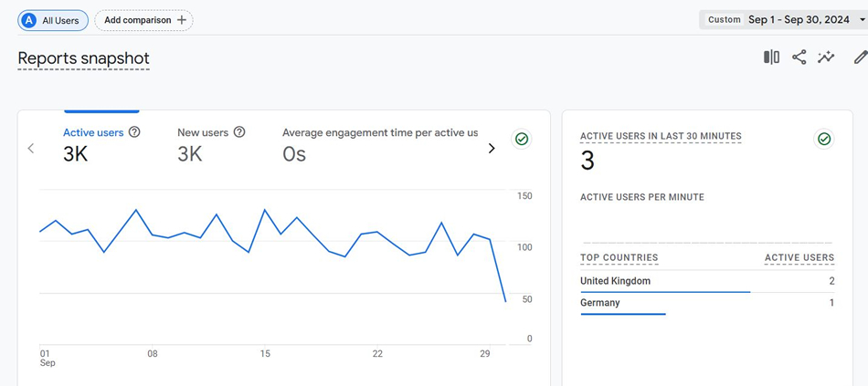Click the Sep 1 - Sep 30, 2024 range
Viewport: 868px width, 386px height.
[799, 20]
